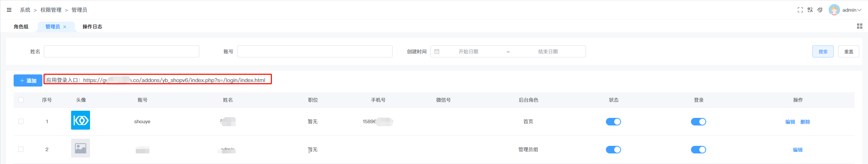Image resolution: width=868 pixels, height=164 pixels.
Task: Toggle the 状态 switch for the shouye row
Action: (613, 122)
